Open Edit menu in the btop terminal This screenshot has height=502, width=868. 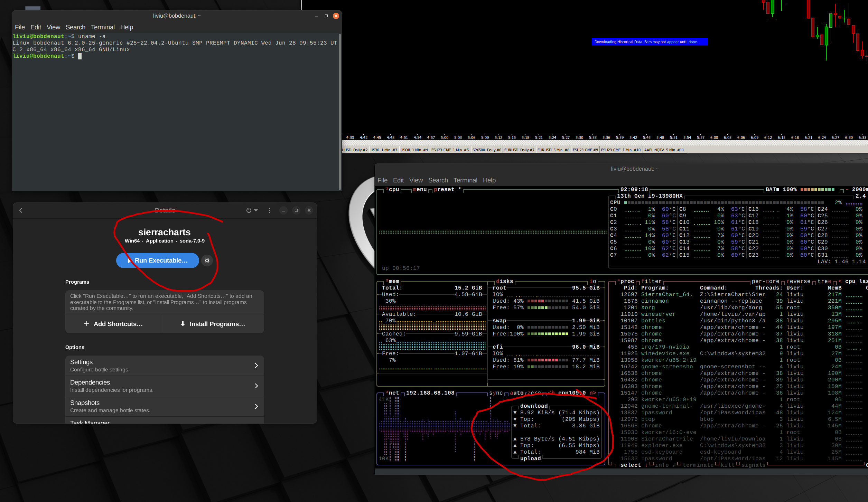398,180
